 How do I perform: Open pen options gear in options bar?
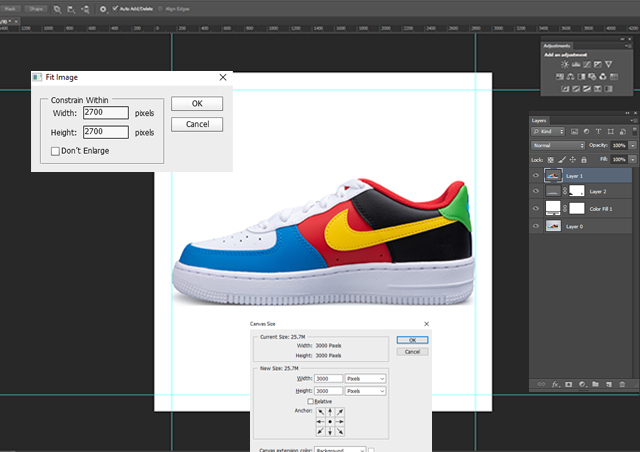click(x=103, y=9)
